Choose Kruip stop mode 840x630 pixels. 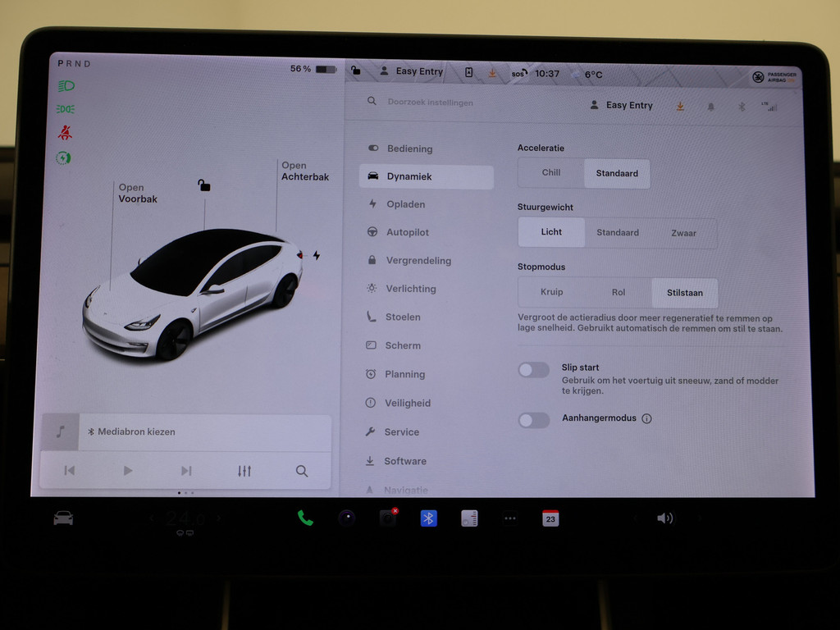click(x=551, y=293)
